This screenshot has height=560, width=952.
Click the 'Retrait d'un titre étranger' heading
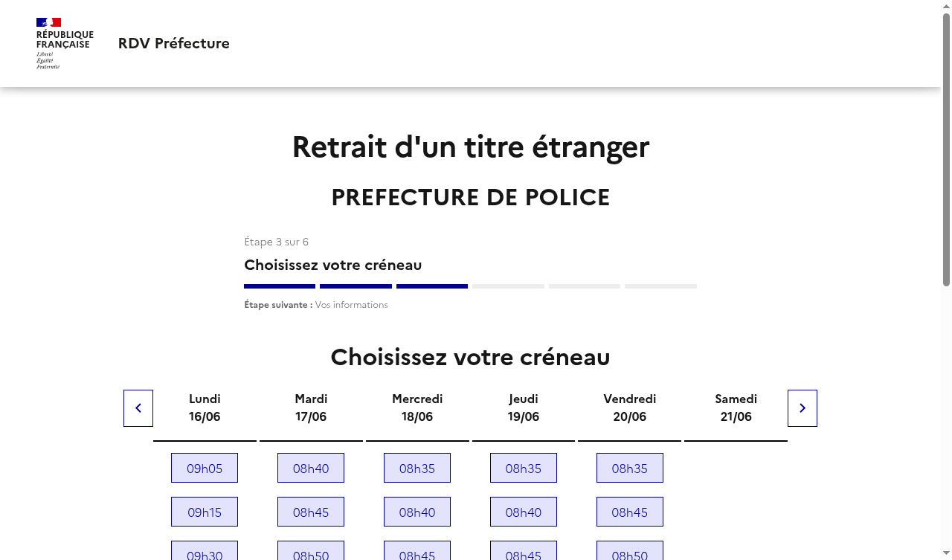click(x=470, y=147)
